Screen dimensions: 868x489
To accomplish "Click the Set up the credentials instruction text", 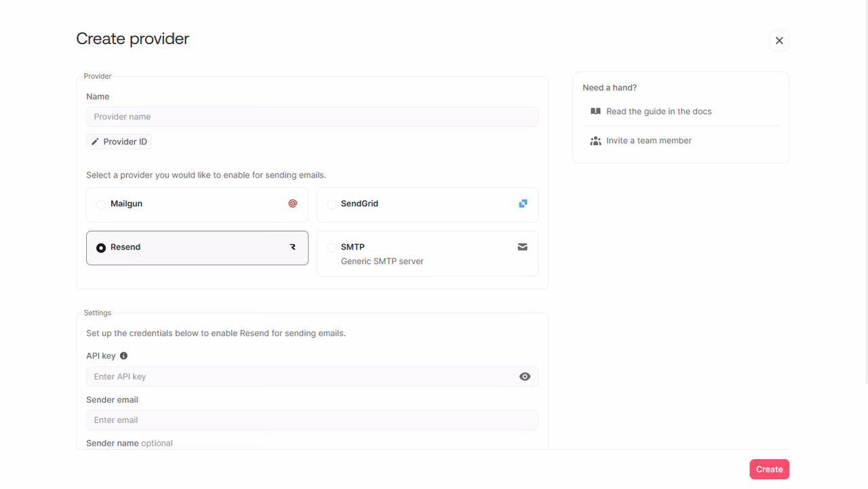I will (216, 333).
